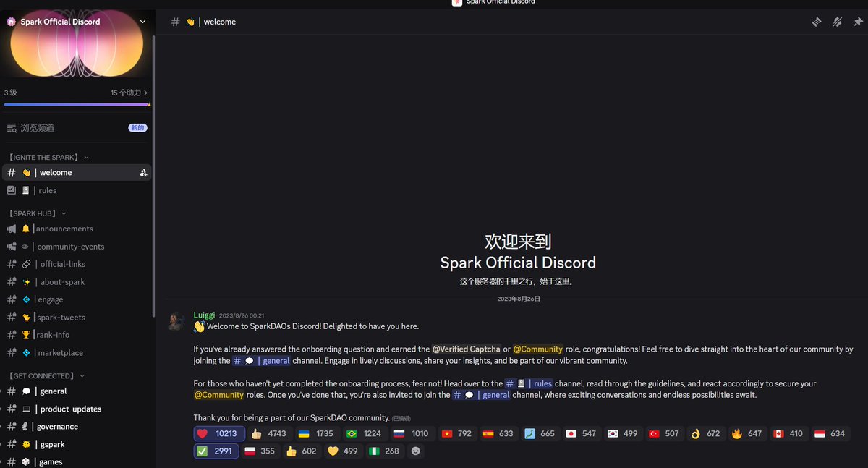
Task: Toggle channel notification mute bell
Action: [x=837, y=22]
